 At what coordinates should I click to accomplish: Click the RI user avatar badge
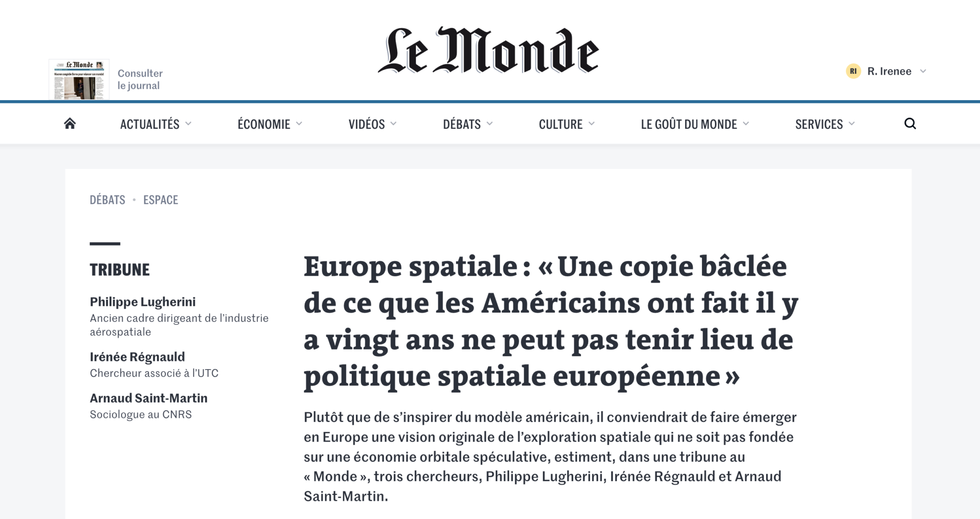(853, 71)
